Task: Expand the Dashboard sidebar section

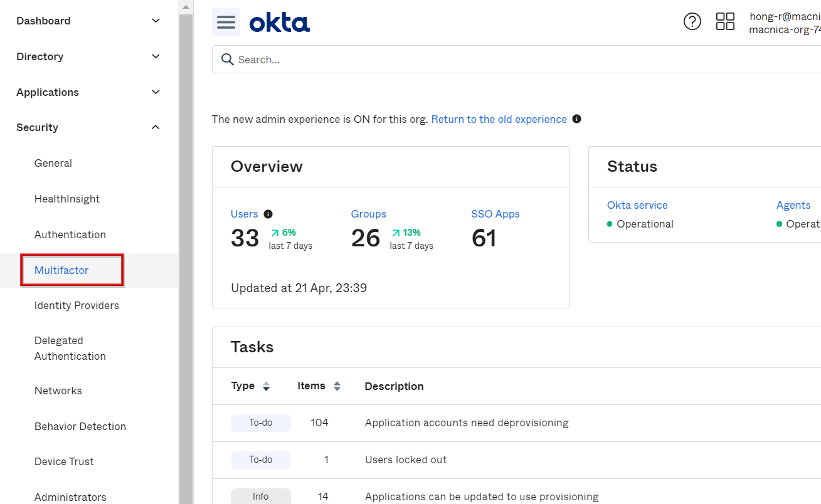Action: pos(156,21)
